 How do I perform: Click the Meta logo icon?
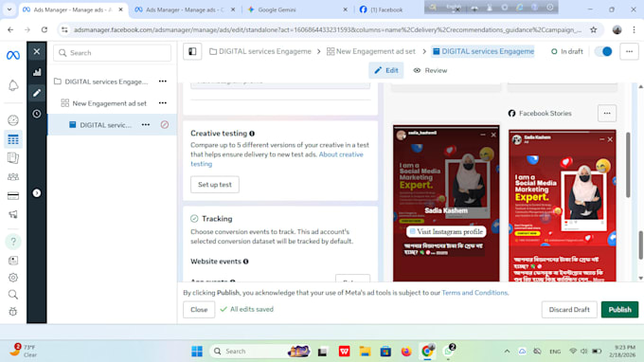[13, 55]
